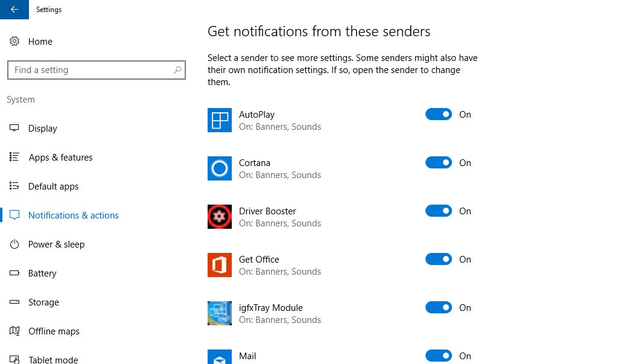Click the Find a setting field
This screenshot has width=618, height=364.
point(91,70)
